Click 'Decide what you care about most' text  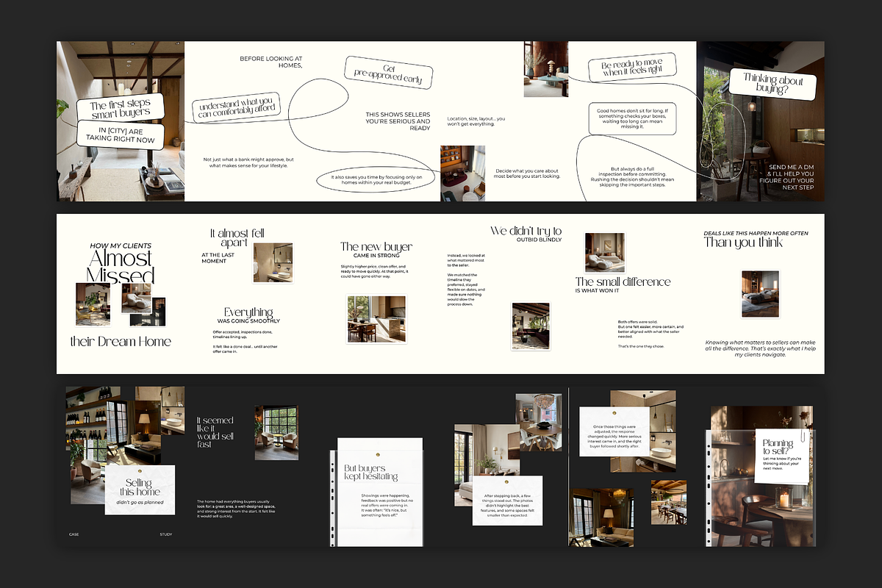coord(527,173)
